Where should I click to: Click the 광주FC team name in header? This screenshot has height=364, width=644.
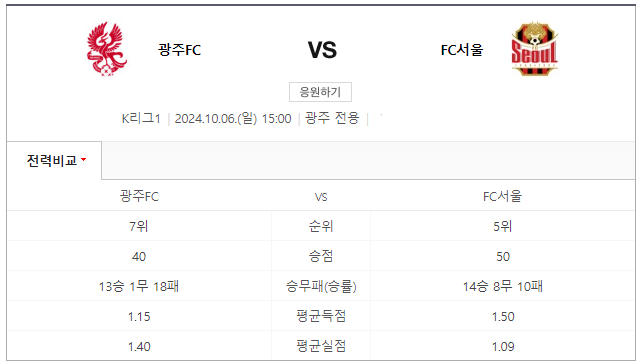click(x=179, y=50)
